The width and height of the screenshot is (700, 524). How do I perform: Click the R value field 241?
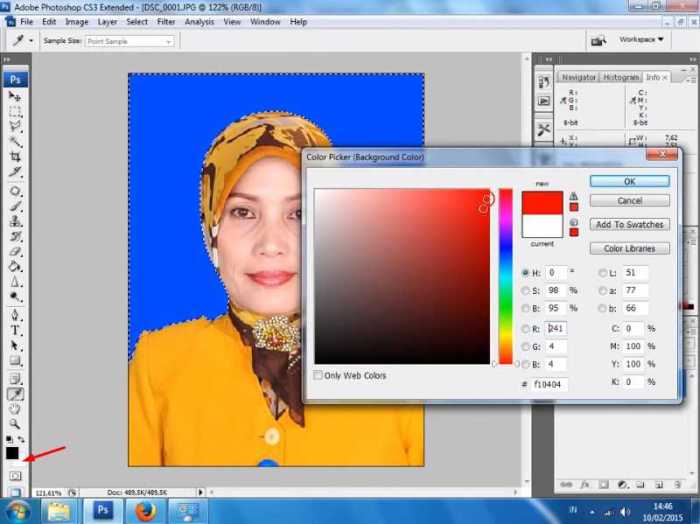tap(556, 329)
